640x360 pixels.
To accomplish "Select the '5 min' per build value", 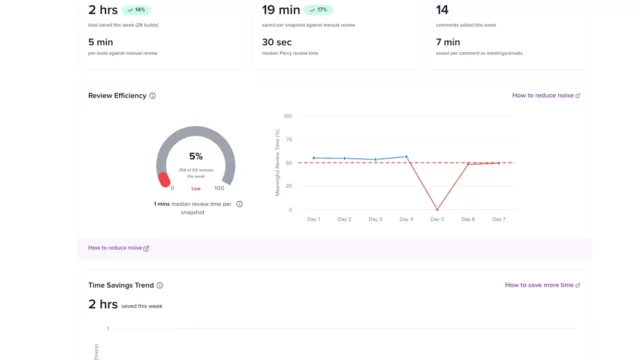I will (x=100, y=42).
